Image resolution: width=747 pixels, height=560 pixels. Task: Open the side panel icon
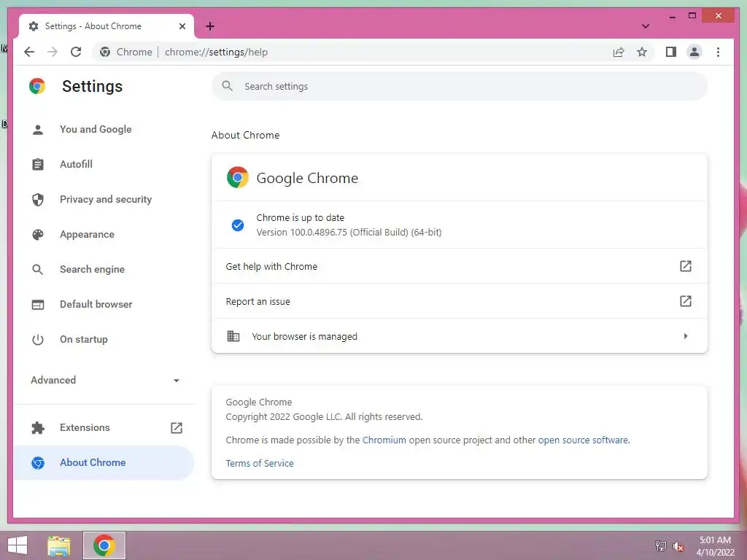pos(671,52)
